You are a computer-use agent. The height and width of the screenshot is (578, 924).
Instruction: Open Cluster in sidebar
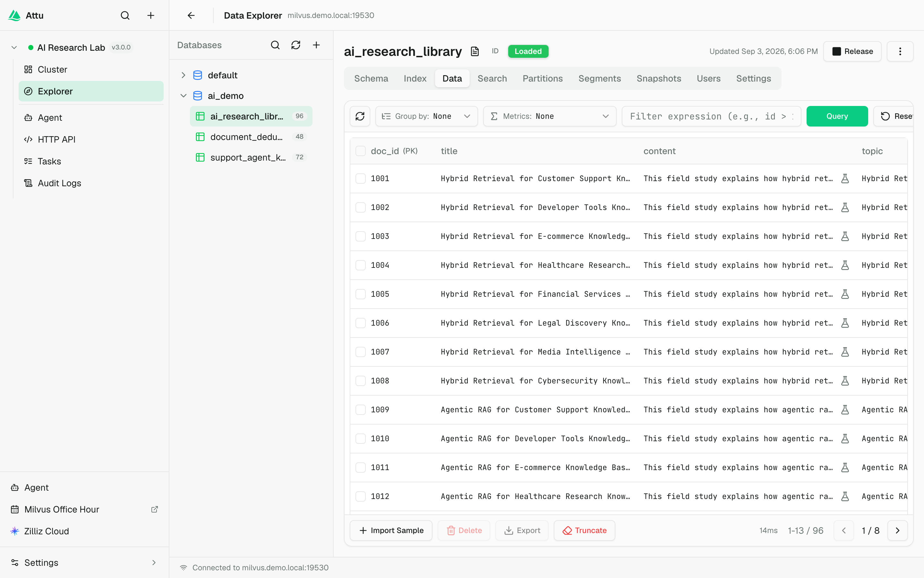pos(91,70)
